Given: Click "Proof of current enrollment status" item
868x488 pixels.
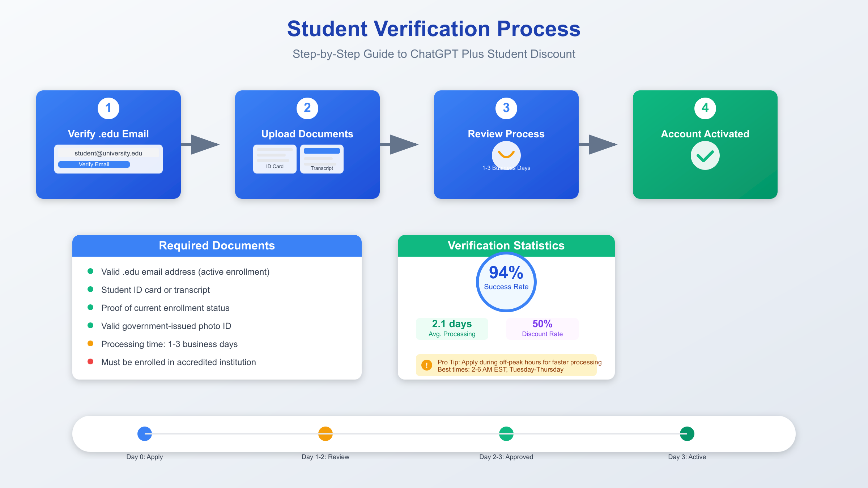Looking at the screenshot, I should tap(165, 308).
